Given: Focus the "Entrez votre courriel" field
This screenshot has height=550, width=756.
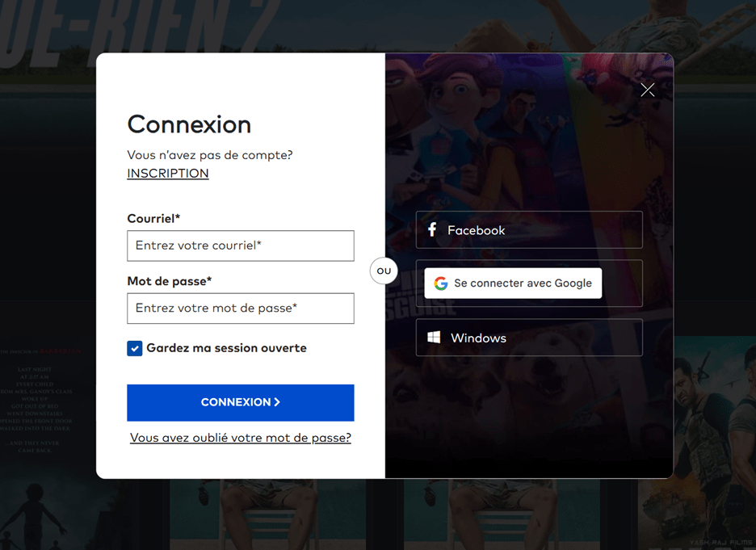Looking at the screenshot, I should point(241,246).
